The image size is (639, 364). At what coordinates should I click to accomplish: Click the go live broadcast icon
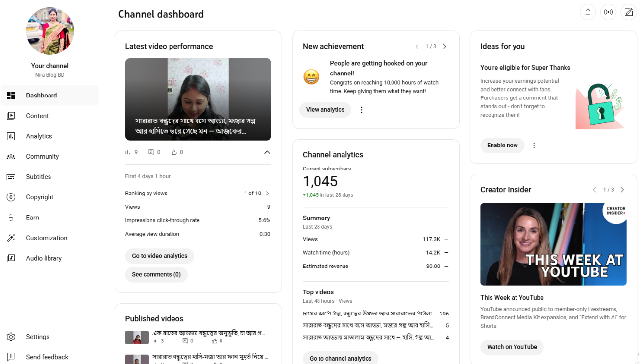[608, 12]
